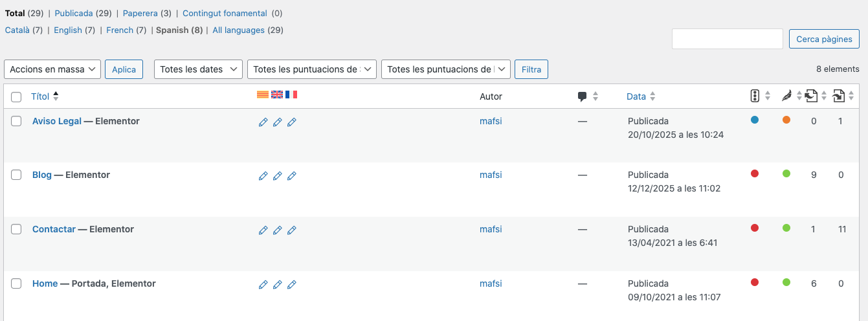Select the Home page checkbox
Viewport: 868px width, 321px height.
click(x=17, y=283)
